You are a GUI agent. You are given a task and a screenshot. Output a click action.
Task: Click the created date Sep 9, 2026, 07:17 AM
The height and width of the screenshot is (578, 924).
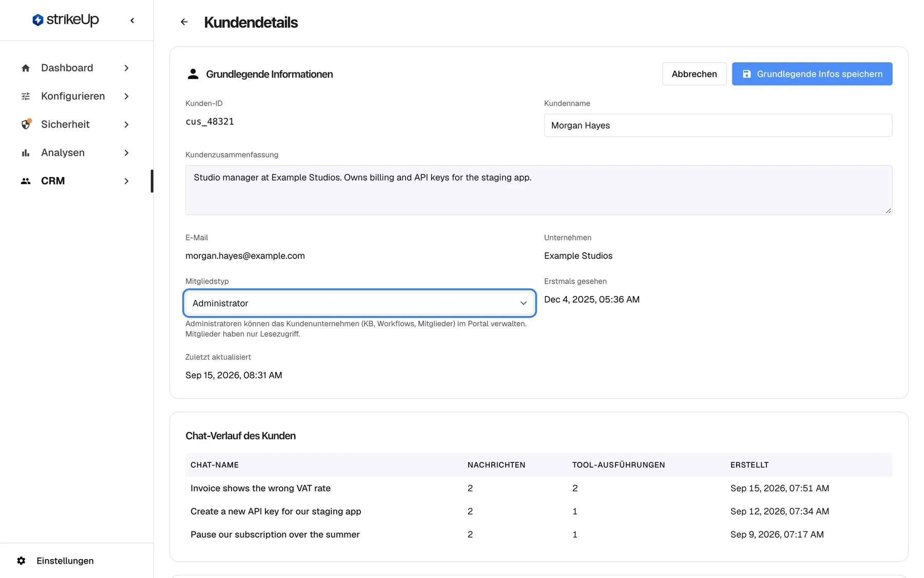(x=777, y=534)
